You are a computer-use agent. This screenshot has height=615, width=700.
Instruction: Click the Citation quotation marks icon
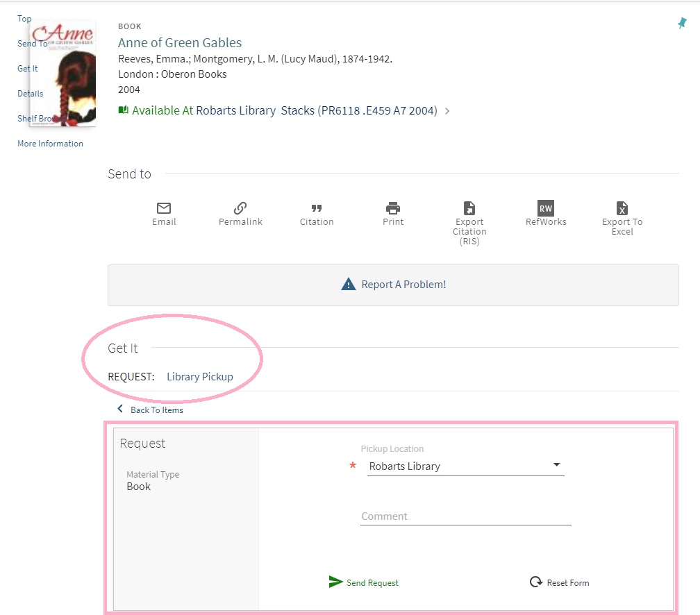tap(317, 208)
